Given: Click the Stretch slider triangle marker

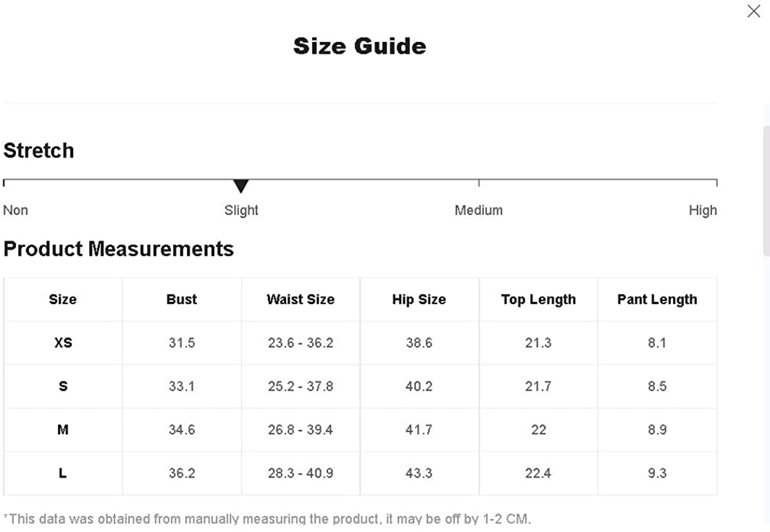Looking at the screenshot, I should click(x=241, y=186).
